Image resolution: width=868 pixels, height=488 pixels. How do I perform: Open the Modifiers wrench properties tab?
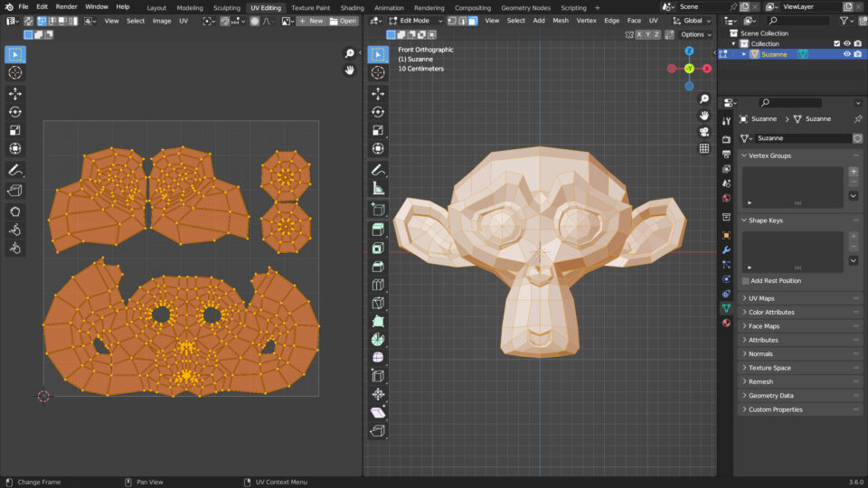[x=726, y=250]
